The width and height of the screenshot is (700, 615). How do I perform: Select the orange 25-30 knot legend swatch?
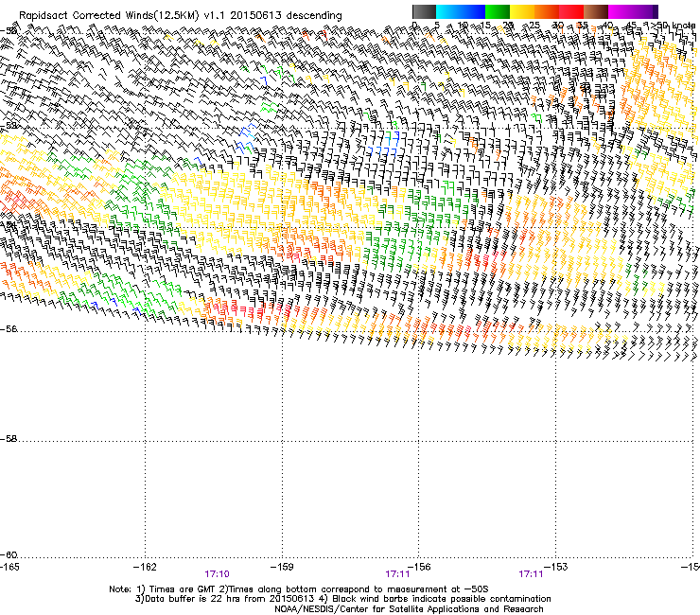[547, 11]
